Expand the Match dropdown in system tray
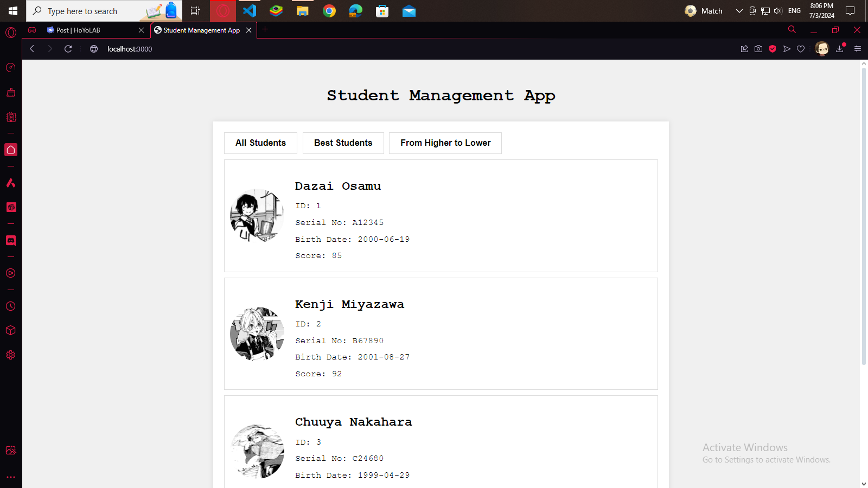The image size is (868, 488). [739, 11]
